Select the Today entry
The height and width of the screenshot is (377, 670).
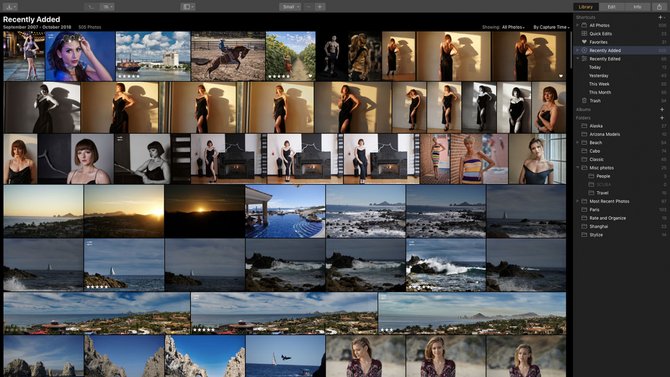(x=595, y=68)
